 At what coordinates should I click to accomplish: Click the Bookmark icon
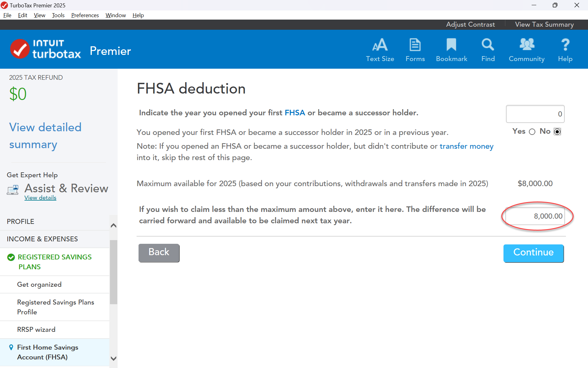pyautogui.click(x=451, y=45)
